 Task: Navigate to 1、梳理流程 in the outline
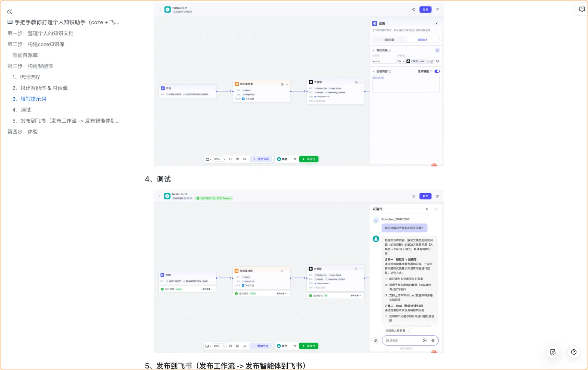click(26, 77)
